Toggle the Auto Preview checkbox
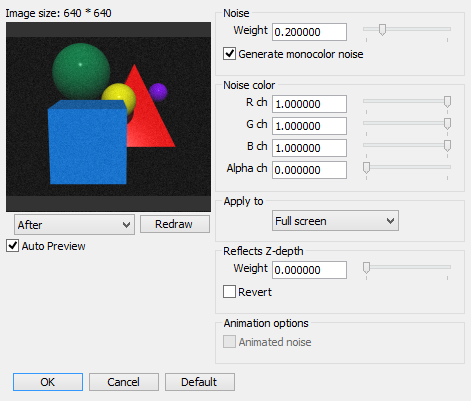The width and height of the screenshot is (471, 401). pyautogui.click(x=12, y=246)
